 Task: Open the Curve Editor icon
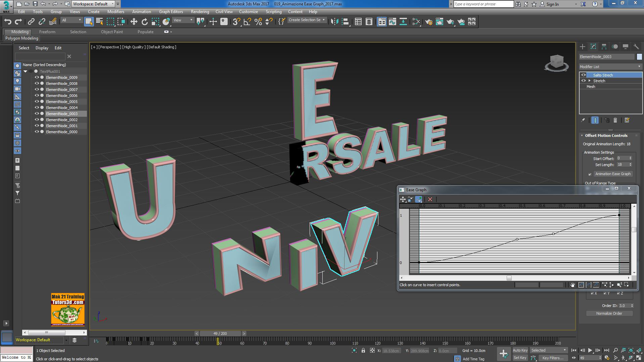pos(392,22)
